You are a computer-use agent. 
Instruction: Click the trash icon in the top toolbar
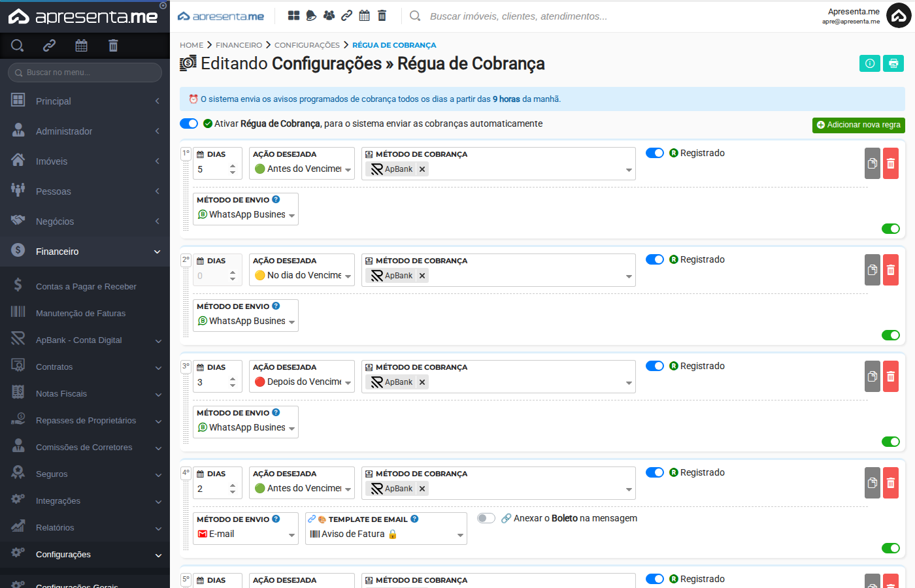(382, 15)
